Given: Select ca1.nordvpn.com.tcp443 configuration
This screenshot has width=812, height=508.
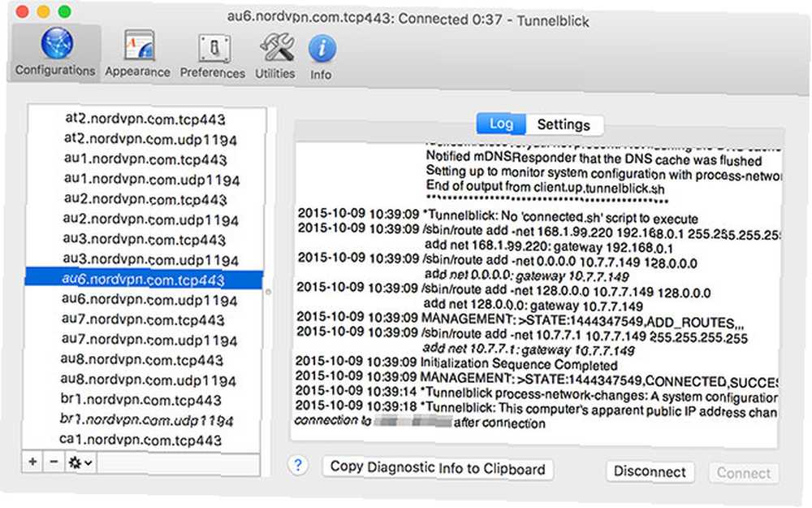Looking at the screenshot, I should tap(140, 440).
